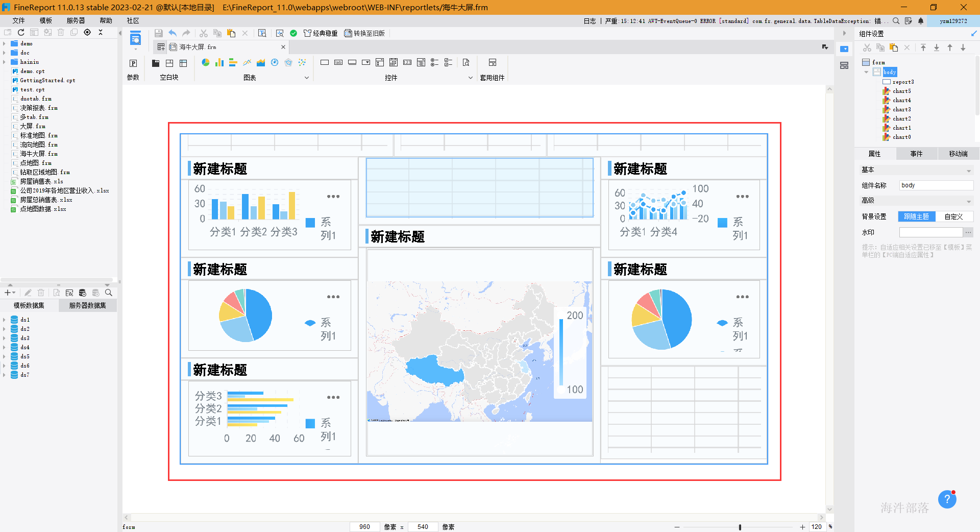This screenshot has height=532, width=980.
Task: Open the 帮助 menu
Action: coord(106,20)
